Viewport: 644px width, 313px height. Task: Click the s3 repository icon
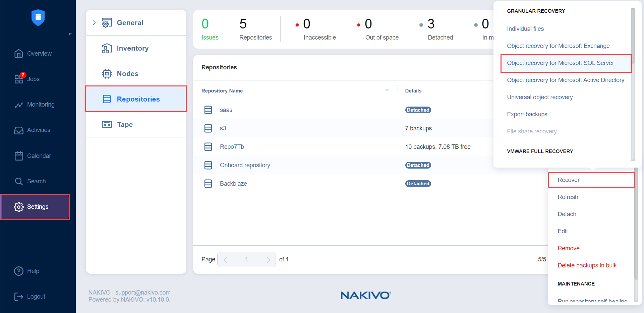(208, 128)
